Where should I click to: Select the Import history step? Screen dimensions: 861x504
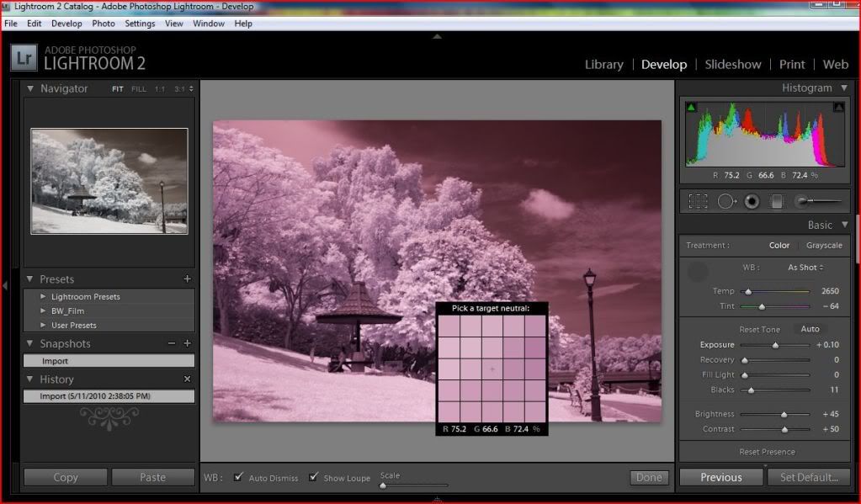click(109, 395)
